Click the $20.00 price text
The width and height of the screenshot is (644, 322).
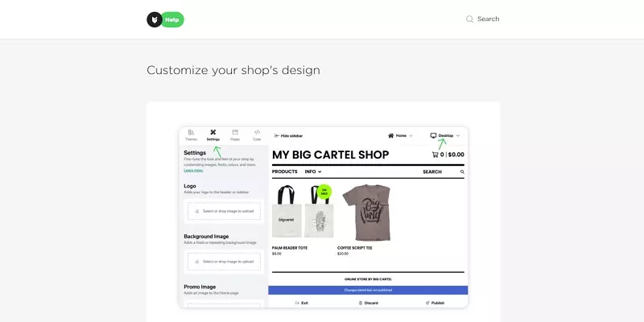pos(343,254)
